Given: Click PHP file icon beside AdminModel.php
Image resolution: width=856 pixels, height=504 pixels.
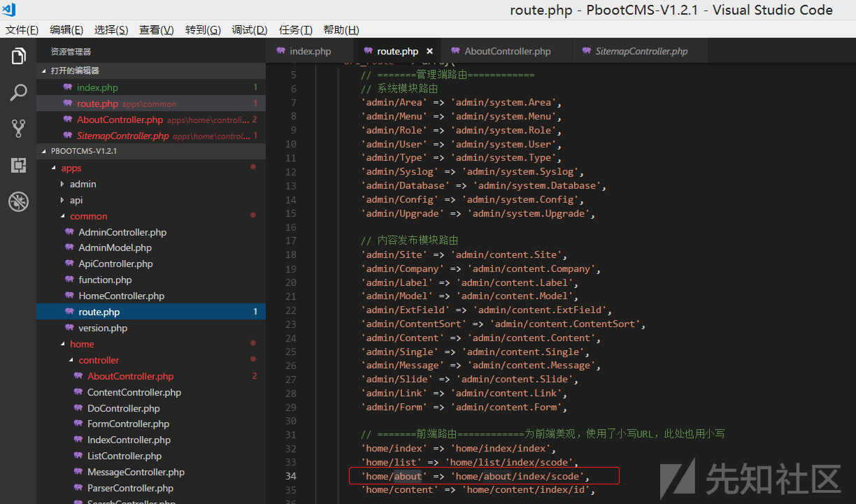Looking at the screenshot, I should [x=69, y=247].
